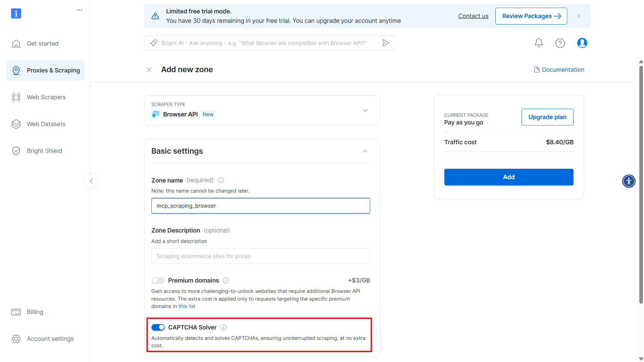Open the notifications bell
The image size is (644, 362).
coord(538,43)
